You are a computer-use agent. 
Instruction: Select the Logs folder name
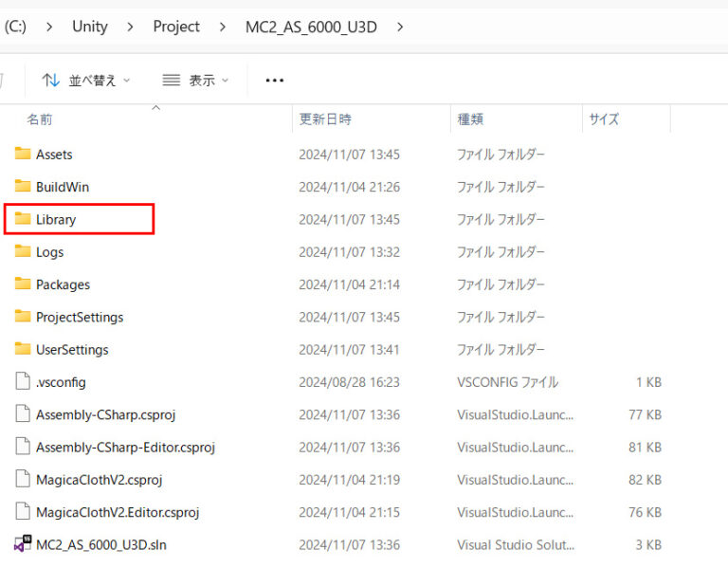tap(49, 251)
